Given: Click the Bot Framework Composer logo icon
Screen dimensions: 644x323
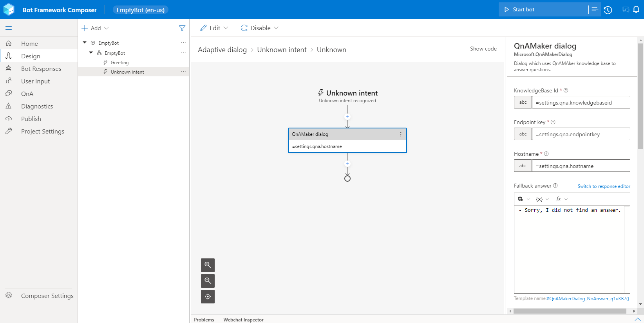Looking at the screenshot, I should (x=9, y=9).
